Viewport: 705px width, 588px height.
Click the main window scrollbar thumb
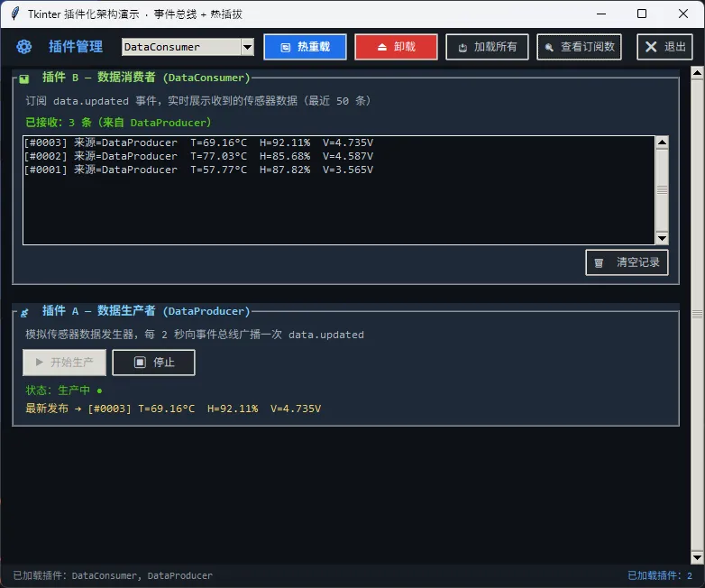click(697, 315)
